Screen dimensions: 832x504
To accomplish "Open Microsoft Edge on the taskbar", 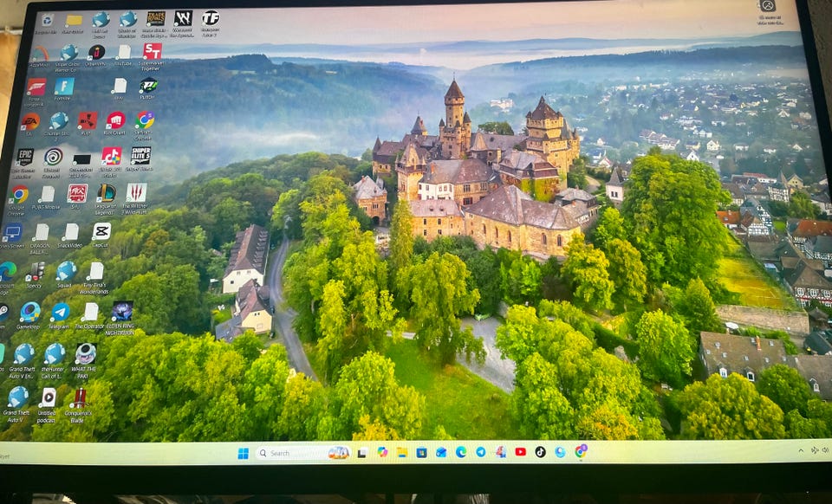I will tap(461, 452).
